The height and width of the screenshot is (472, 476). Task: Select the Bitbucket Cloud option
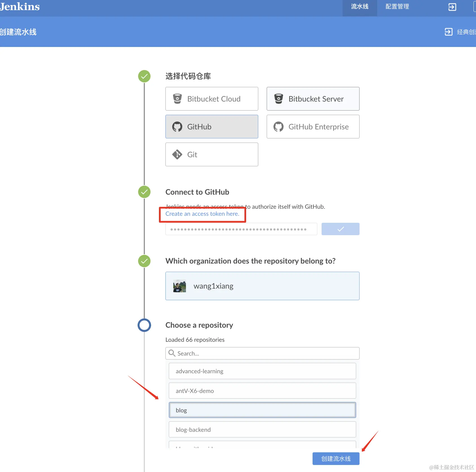[x=212, y=99]
